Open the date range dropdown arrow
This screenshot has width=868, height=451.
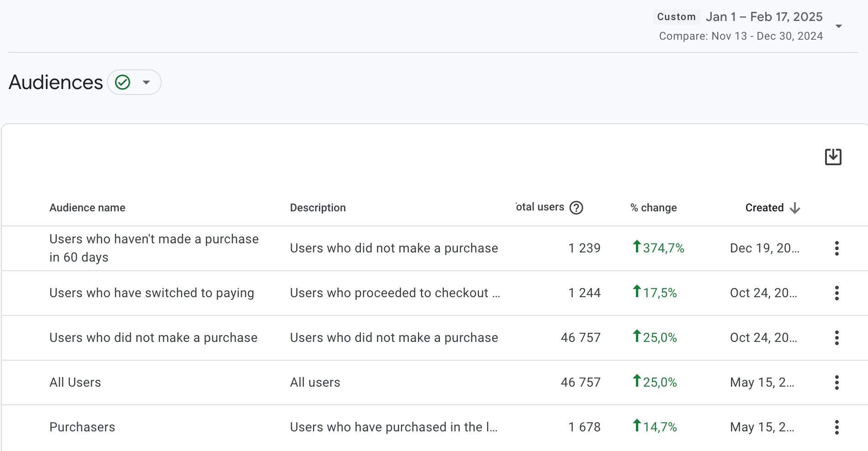(x=839, y=26)
